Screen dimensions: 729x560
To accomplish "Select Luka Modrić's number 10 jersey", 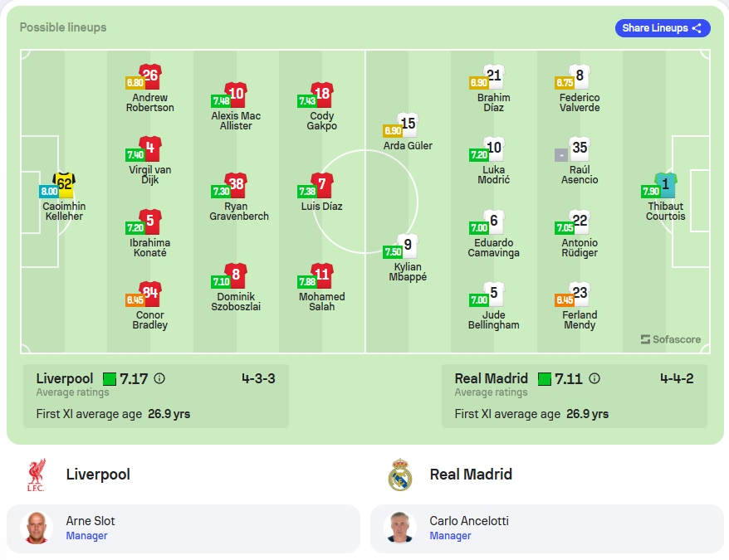I will point(494,149).
